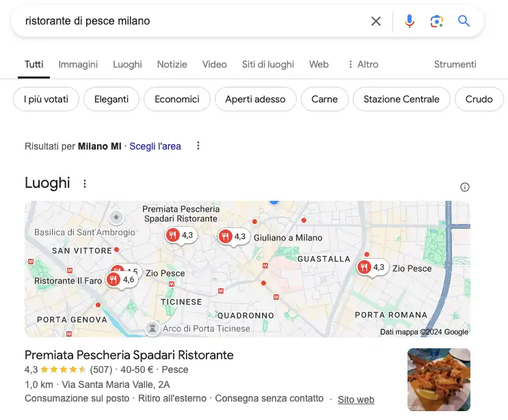Open the Luoghi tab
Viewport: 508px width, 420px height.
coord(127,64)
